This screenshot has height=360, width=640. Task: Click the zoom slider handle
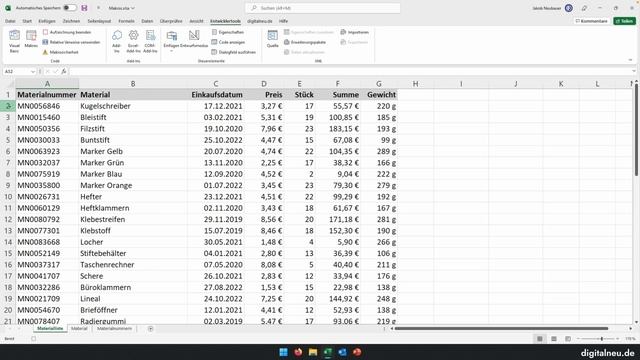click(x=602, y=339)
